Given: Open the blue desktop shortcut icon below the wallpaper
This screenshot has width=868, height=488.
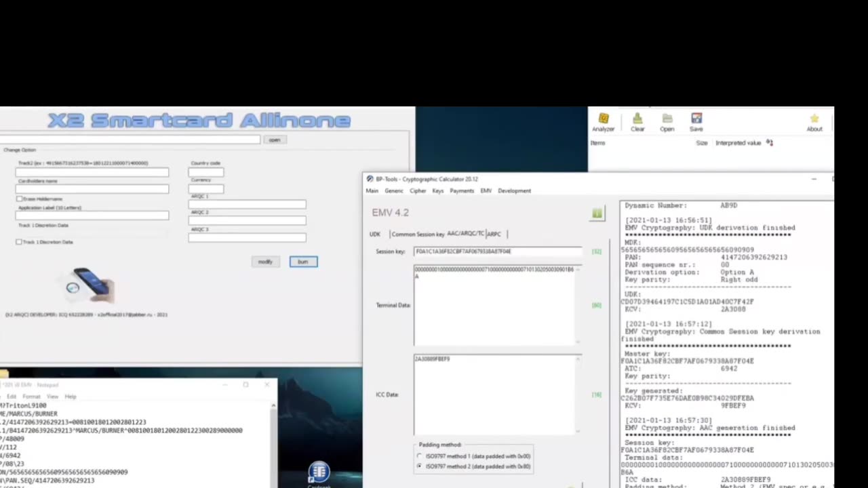Looking at the screenshot, I should pyautogui.click(x=319, y=472).
